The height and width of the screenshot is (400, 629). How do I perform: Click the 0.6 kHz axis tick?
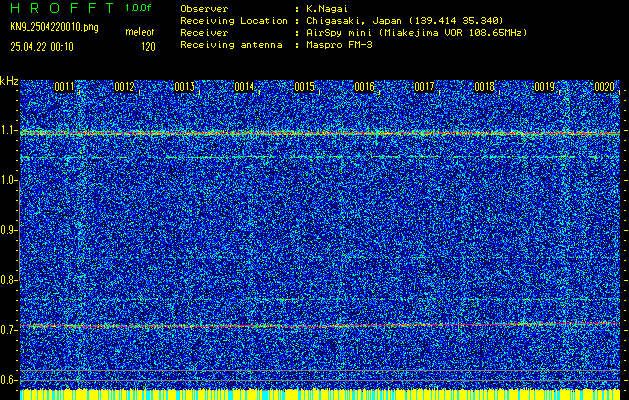[8, 380]
